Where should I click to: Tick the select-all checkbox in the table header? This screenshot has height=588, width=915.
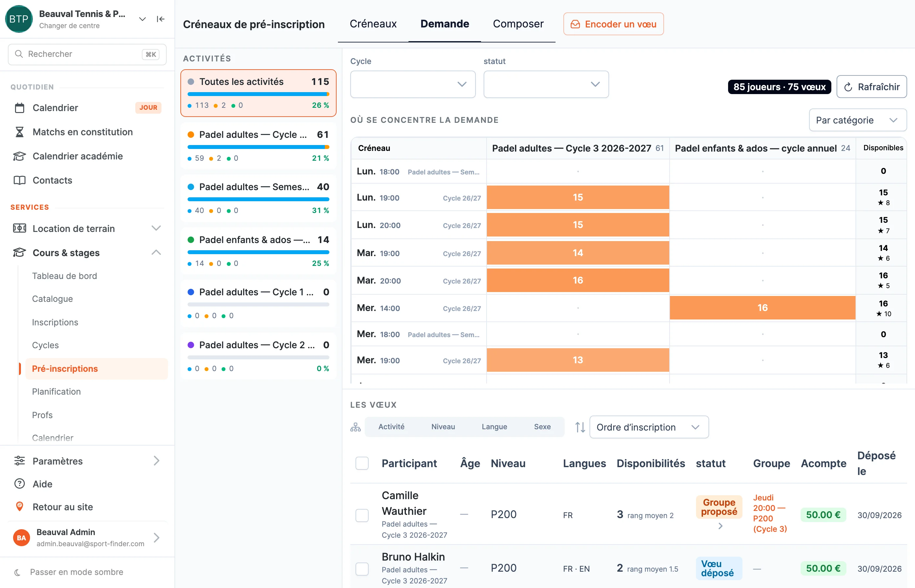362,463
